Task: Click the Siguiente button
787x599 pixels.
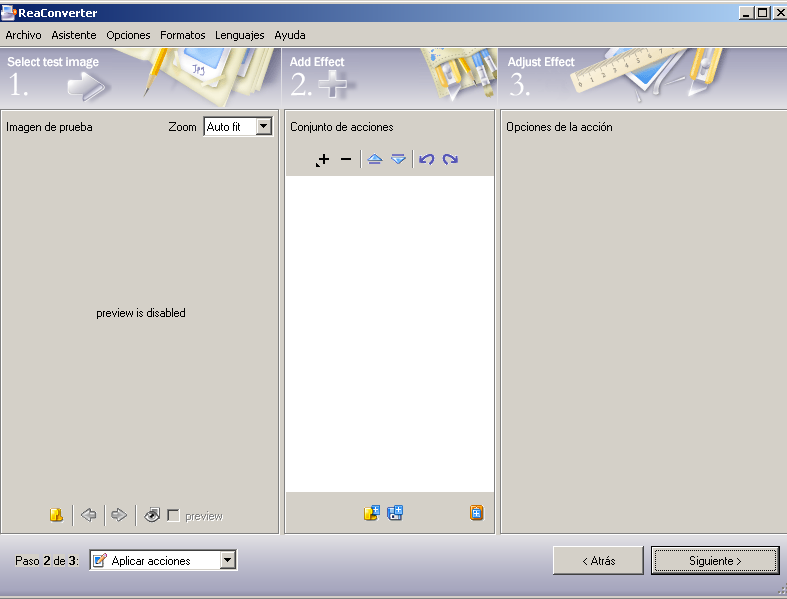Action: click(x=715, y=560)
